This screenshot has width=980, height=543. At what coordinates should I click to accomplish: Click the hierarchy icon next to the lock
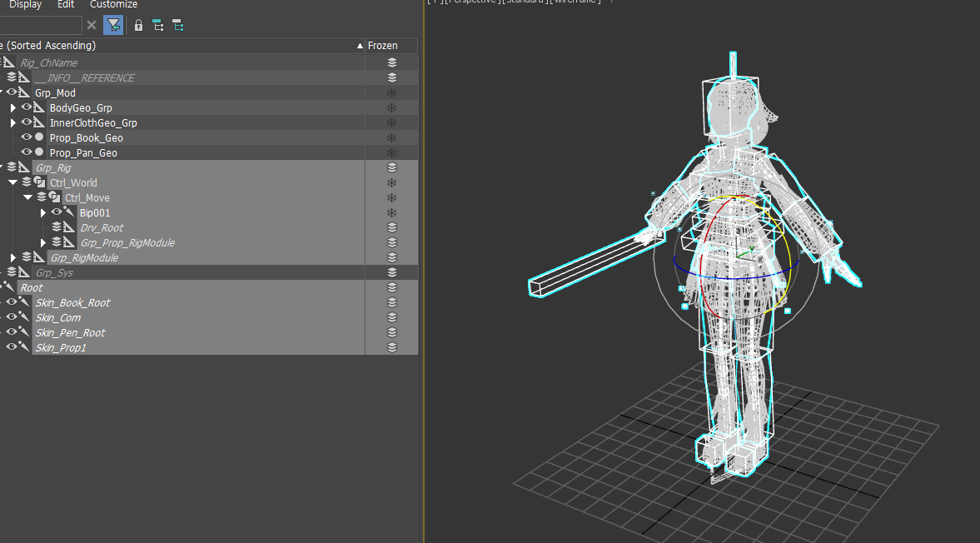pos(158,26)
